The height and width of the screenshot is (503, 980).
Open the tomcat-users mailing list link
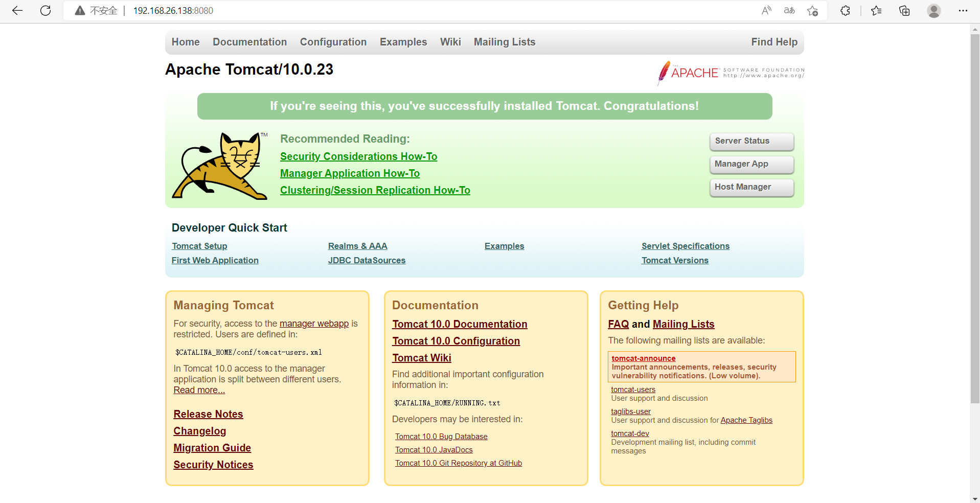click(x=633, y=390)
